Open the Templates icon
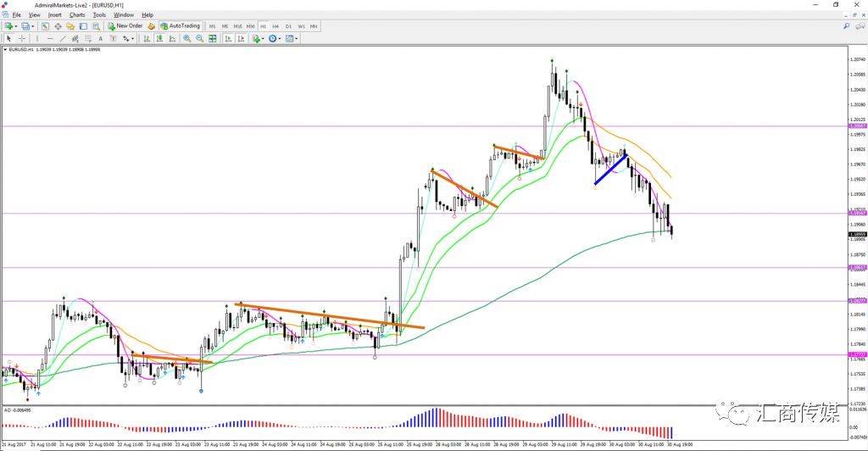Viewport: 868px width, 451px height. (290, 39)
